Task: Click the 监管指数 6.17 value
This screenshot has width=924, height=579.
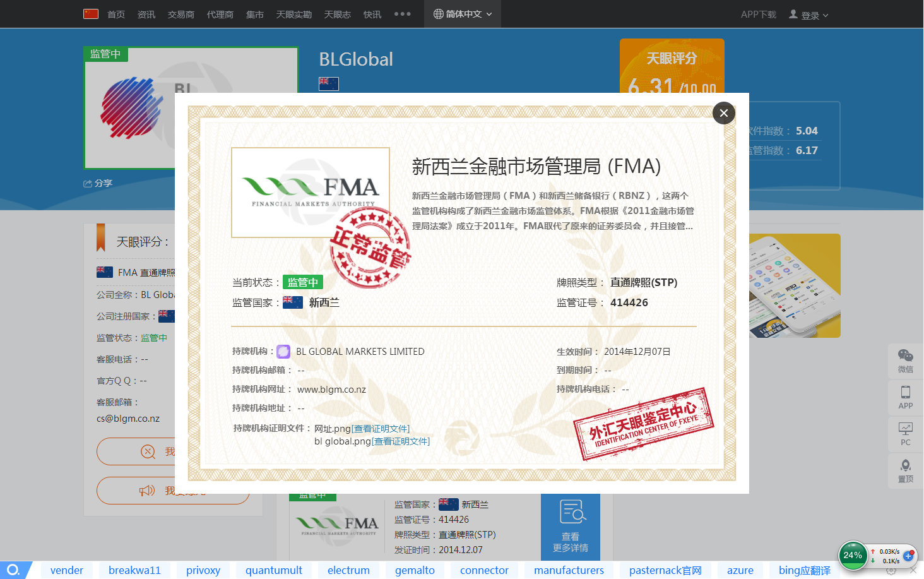Action: (x=807, y=150)
